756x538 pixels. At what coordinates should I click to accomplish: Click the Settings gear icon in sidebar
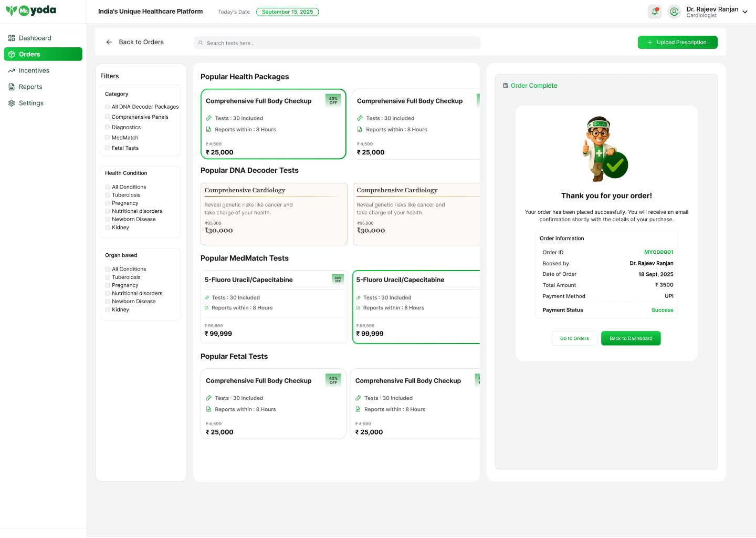click(x=12, y=103)
